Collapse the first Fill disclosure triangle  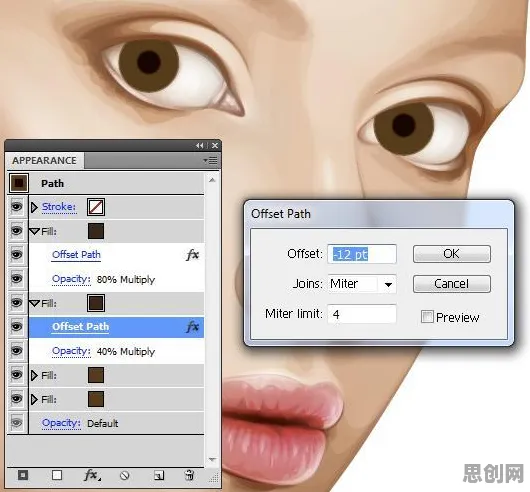point(34,231)
